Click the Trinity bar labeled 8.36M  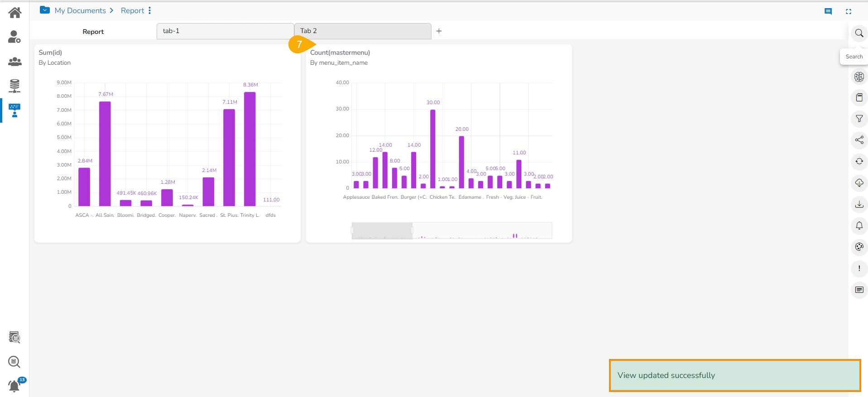point(249,149)
